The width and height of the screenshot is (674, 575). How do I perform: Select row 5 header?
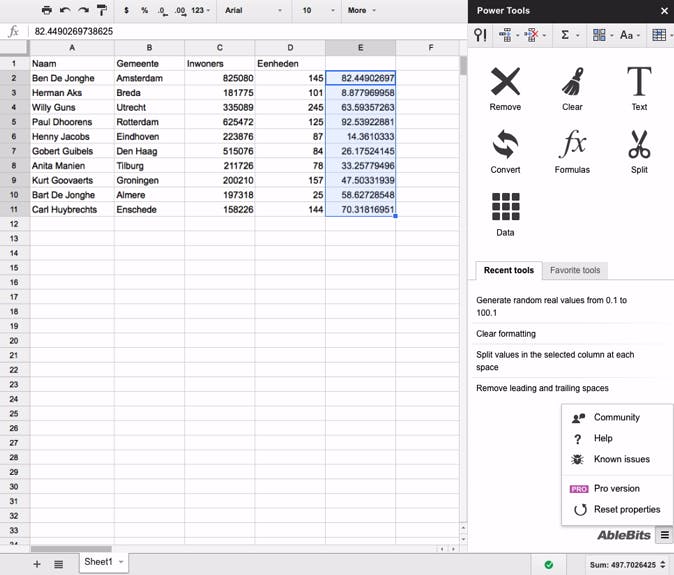coord(14,122)
